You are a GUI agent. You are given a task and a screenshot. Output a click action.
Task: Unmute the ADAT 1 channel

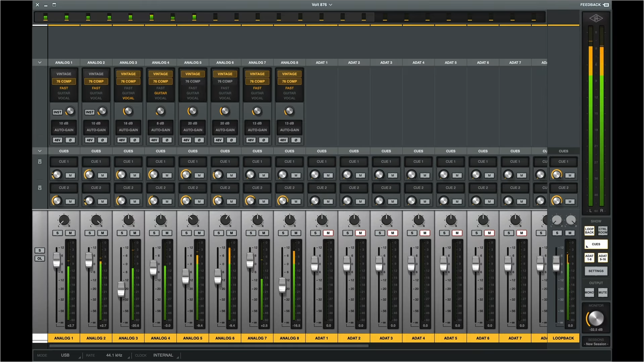tap(328, 233)
